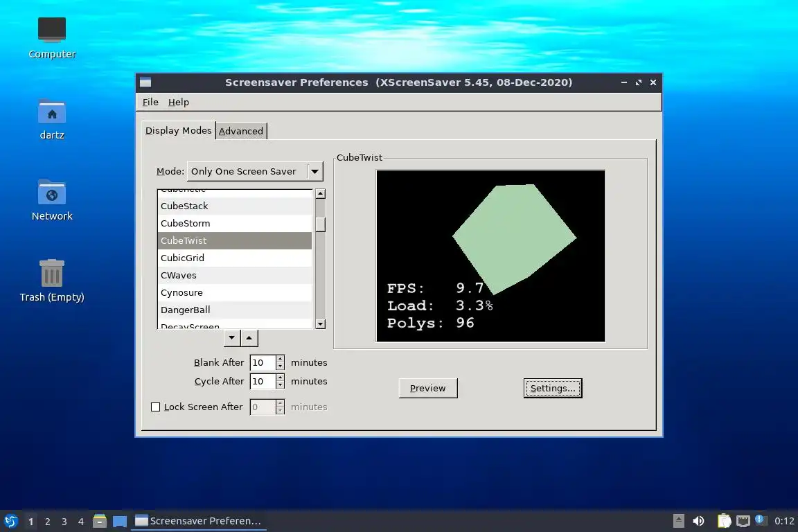Click the update notification tray icon

pyautogui.click(x=760, y=520)
